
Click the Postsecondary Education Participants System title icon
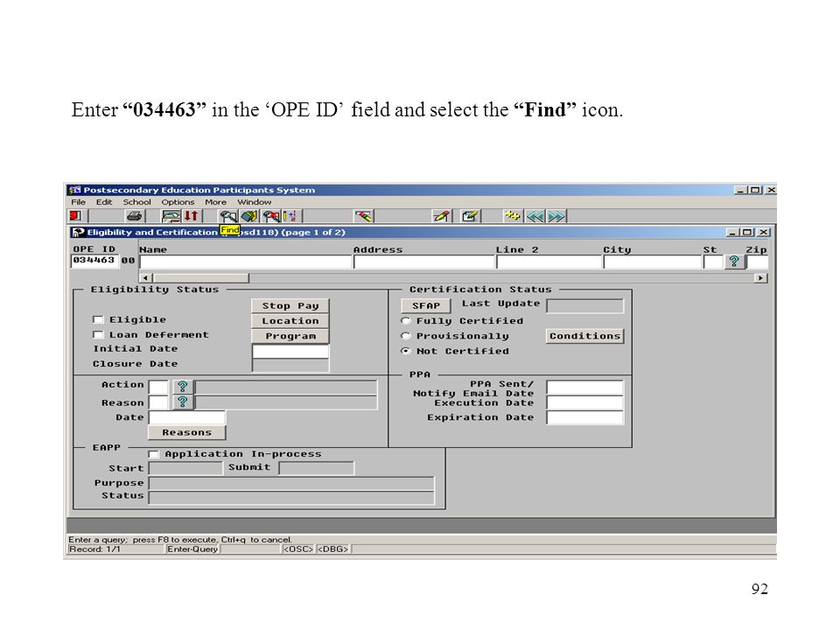click(x=74, y=190)
